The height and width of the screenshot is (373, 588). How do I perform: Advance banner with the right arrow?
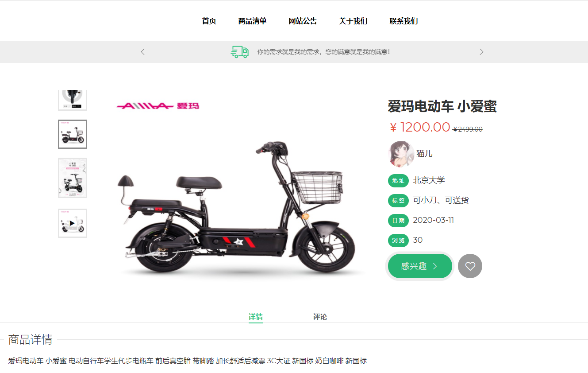click(x=481, y=52)
